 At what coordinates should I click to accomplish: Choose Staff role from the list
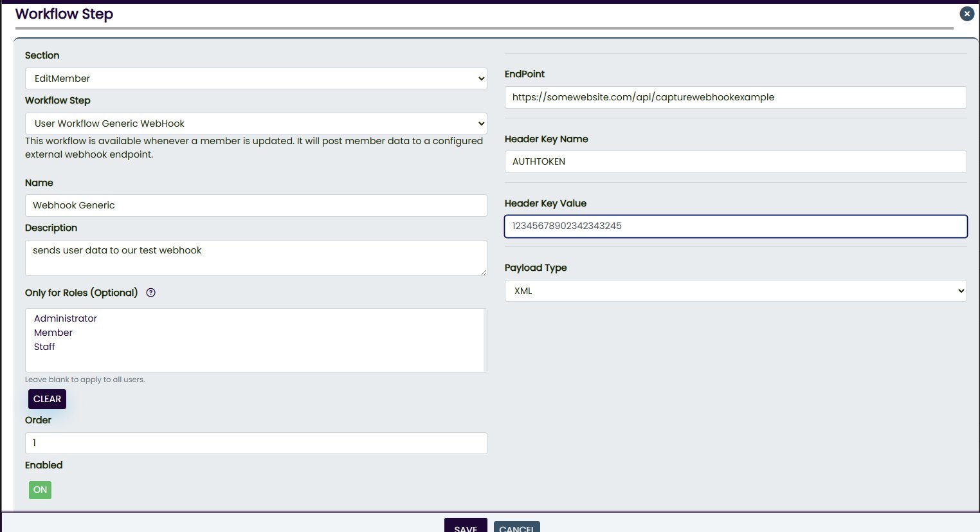pos(44,347)
